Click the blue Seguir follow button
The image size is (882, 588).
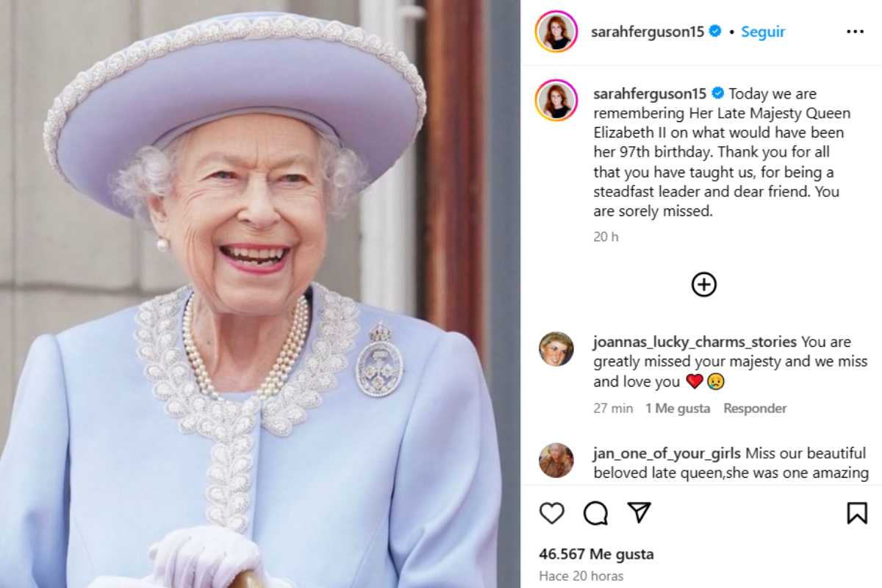tap(763, 32)
